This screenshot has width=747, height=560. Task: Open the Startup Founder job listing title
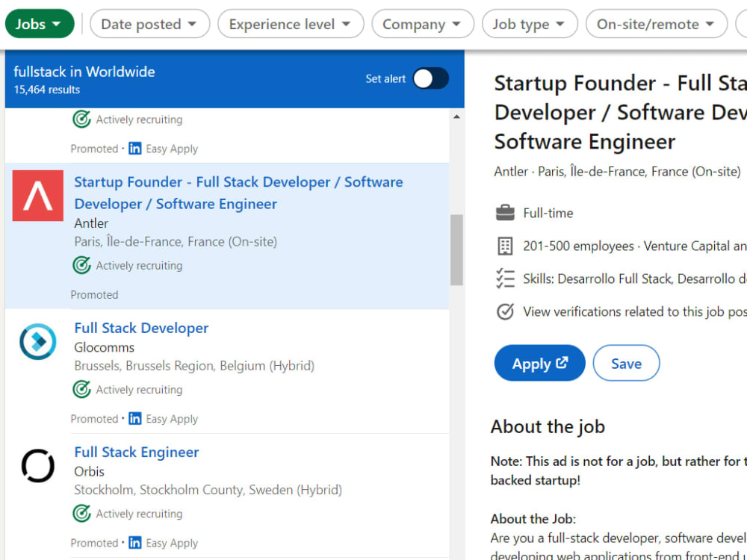click(x=238, y=193)
